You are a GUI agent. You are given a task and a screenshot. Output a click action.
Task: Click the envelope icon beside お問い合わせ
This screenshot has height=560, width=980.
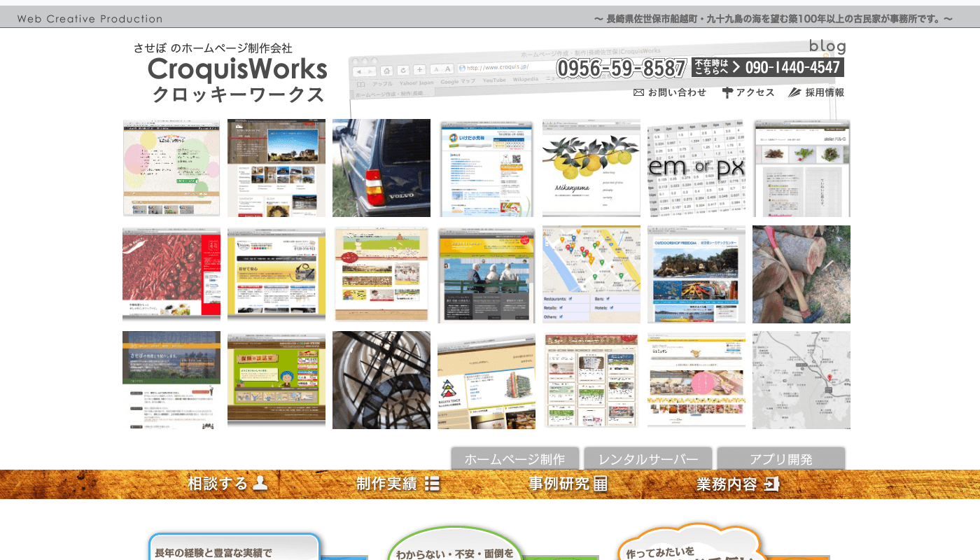638,92
